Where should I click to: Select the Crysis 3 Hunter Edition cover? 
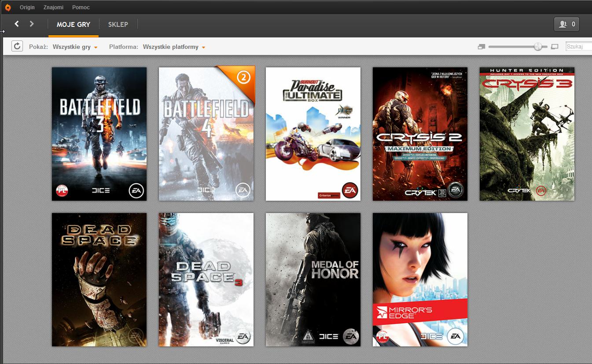pos(527,134)
